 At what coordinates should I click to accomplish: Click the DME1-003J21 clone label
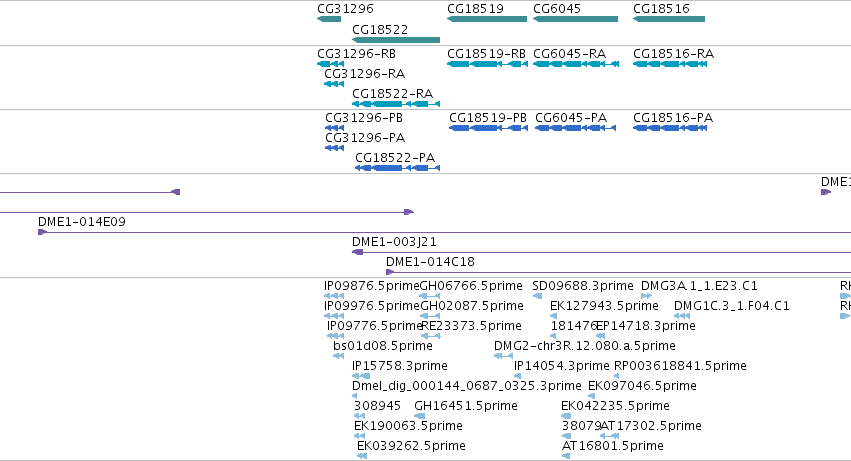[394, 242]
